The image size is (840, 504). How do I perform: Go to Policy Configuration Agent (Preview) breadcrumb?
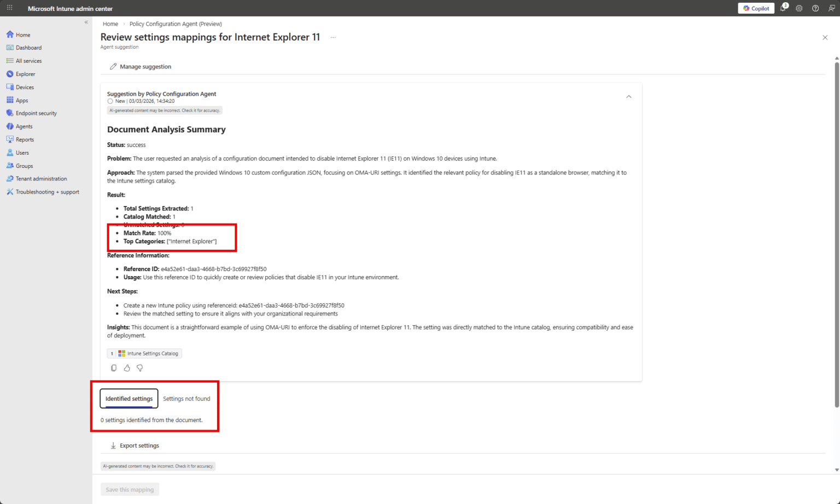[x=176, y=24]
